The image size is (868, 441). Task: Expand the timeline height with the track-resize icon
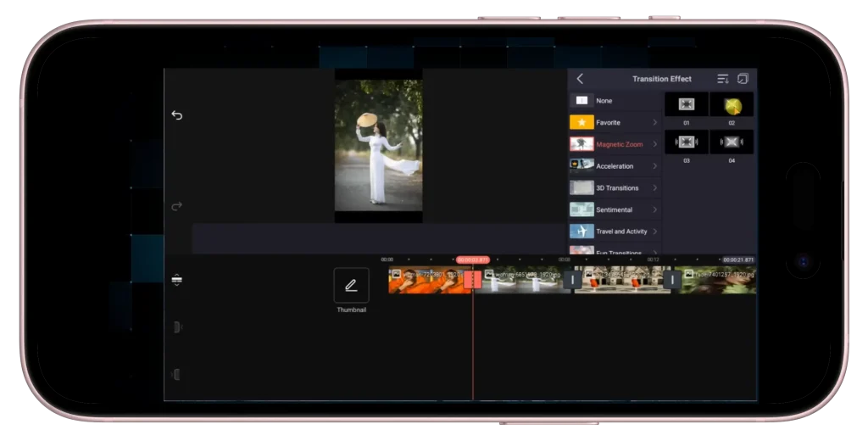coord(176,280)
